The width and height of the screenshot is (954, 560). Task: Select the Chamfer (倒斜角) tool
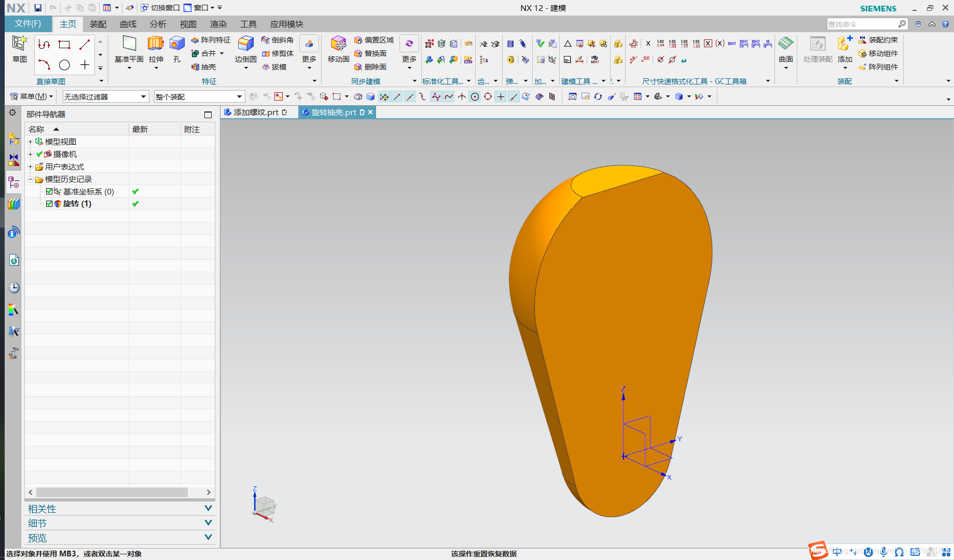[x=278, y=40]
